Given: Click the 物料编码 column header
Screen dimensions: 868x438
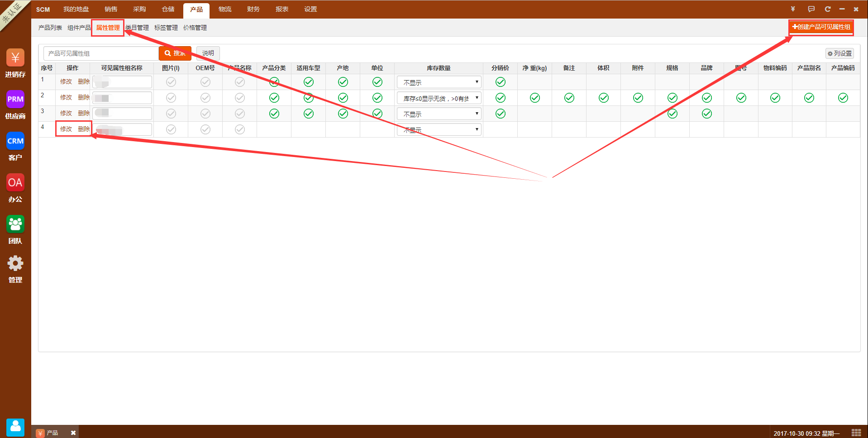Looking at the screenshot, I should click(775, 68).
